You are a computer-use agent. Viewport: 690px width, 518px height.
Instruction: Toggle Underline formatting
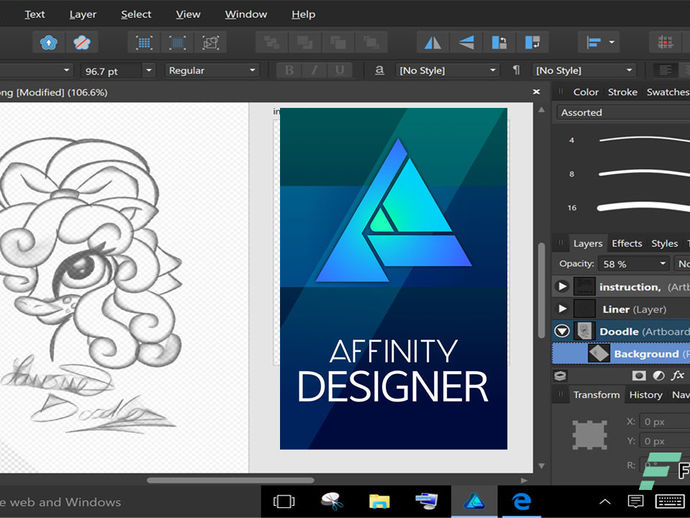click(x=339, y=70)
